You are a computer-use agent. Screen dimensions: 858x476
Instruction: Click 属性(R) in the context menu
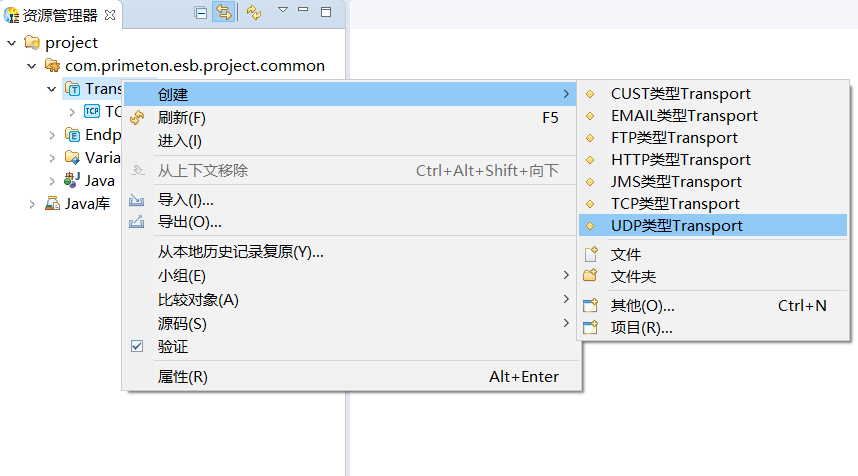[183, 377]
